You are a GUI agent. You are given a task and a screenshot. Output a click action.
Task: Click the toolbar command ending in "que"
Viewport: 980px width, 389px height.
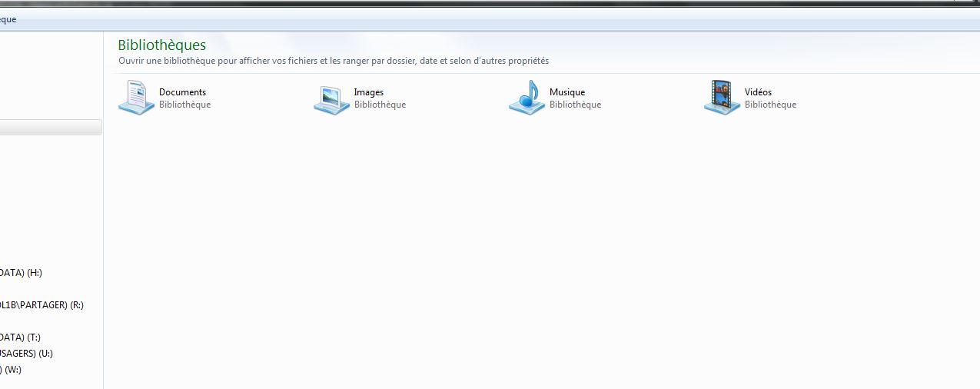click(x=8, y=19)
